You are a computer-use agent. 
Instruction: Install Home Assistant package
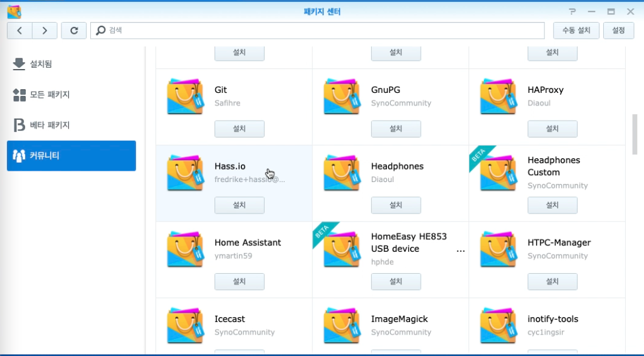pyautogui.click(x=240, y=281)
